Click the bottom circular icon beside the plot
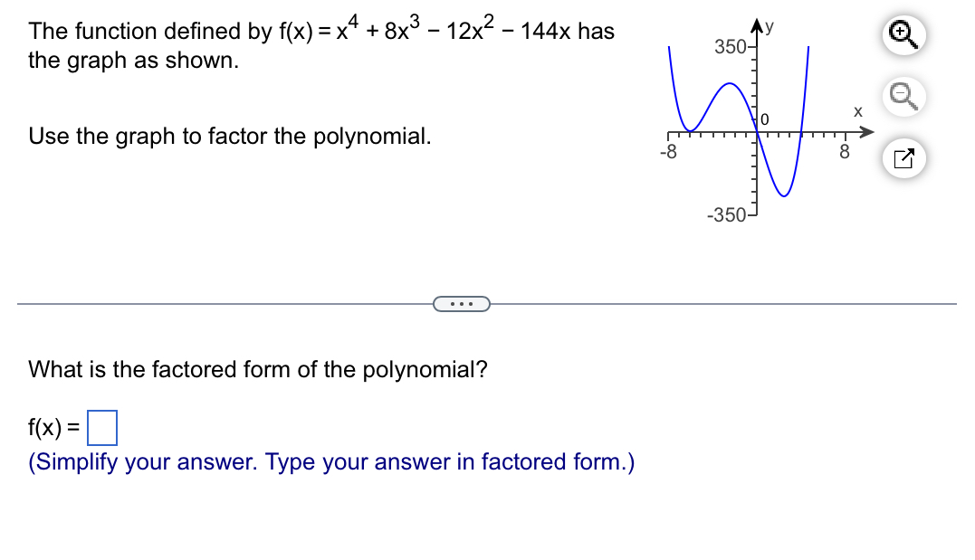975x560 pixels. 903,157
